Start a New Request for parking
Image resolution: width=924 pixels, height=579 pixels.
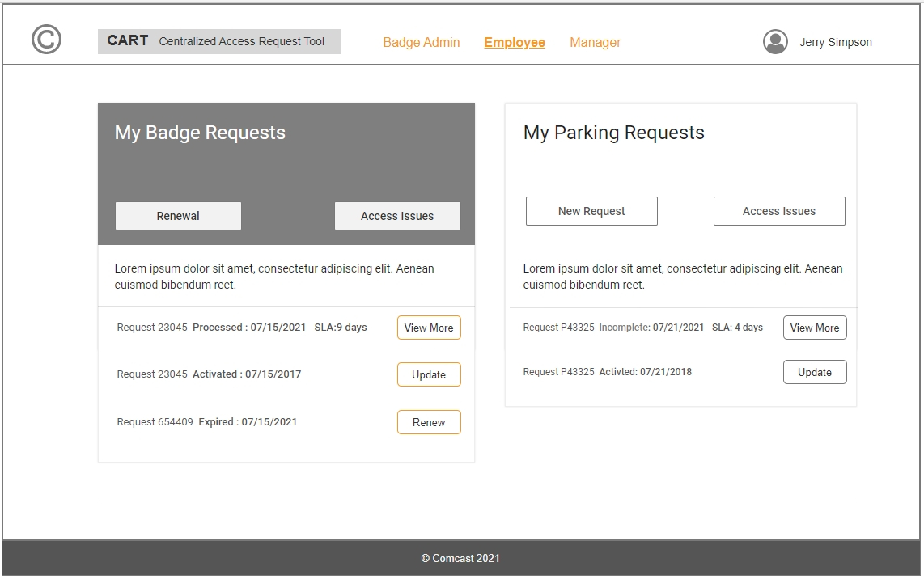[591, 211]
